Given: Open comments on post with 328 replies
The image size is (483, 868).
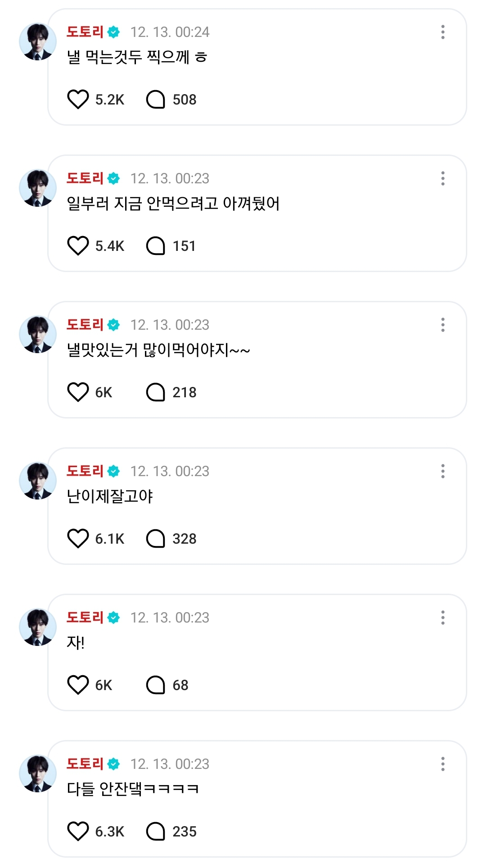Looking at the screenshot, I should 156,539.
